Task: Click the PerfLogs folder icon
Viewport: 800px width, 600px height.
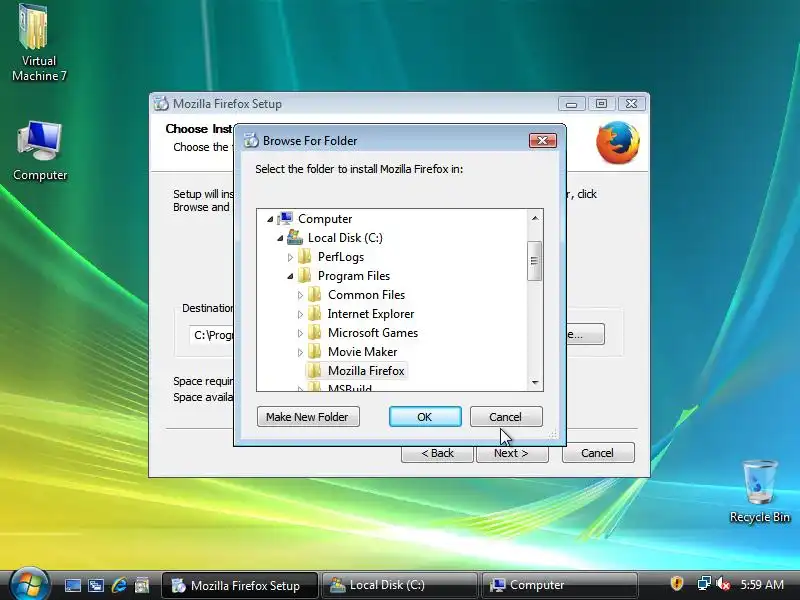Action: [x=305, y=256]
